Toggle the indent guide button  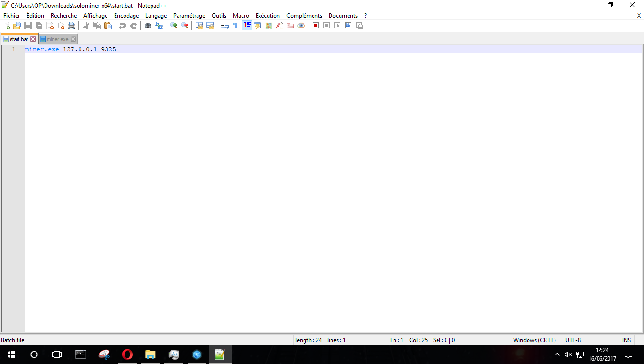[247, 26]
